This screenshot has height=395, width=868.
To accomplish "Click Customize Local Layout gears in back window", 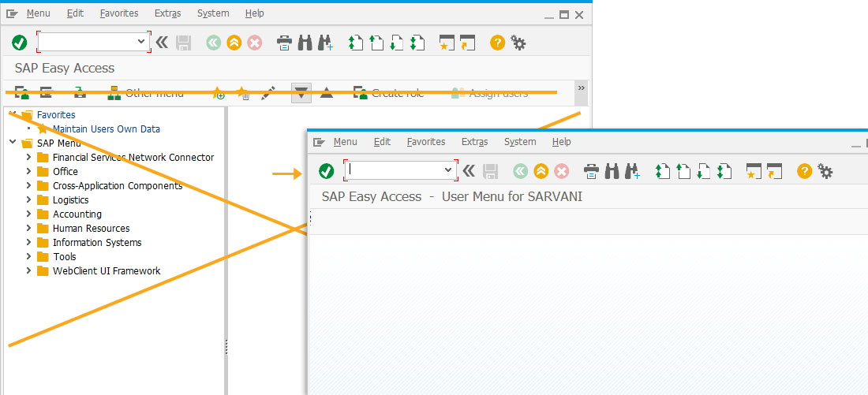I will click(x=518, y=43).
